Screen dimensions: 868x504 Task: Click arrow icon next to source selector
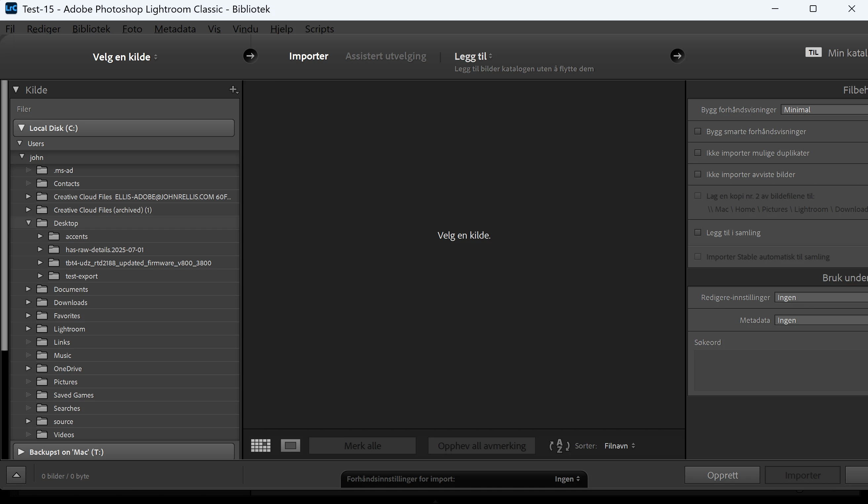click(251, 56)
